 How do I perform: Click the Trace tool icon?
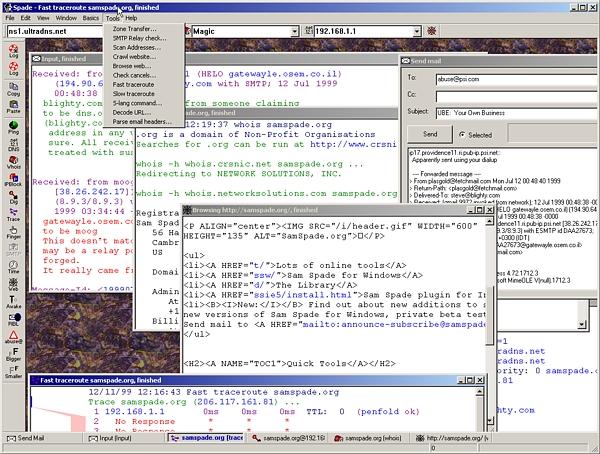coord(13,215)
